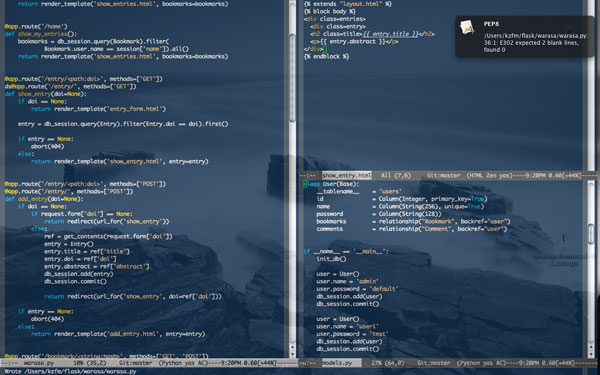Image resolution: width=600 pixels, height=375 pixels.
Task: Click the '{% block body %}' line
Action: pos(330,11)
